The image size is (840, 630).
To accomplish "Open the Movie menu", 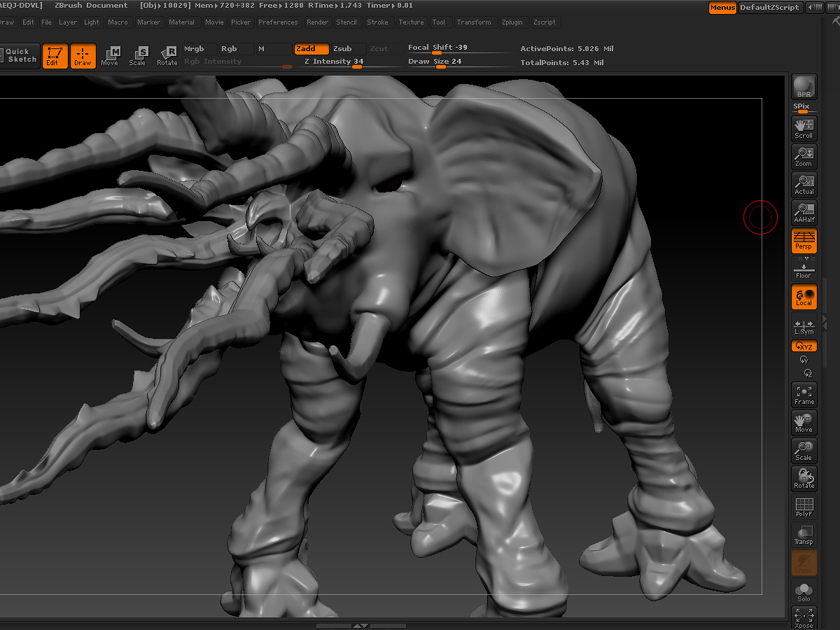I will tap(215, 22).
